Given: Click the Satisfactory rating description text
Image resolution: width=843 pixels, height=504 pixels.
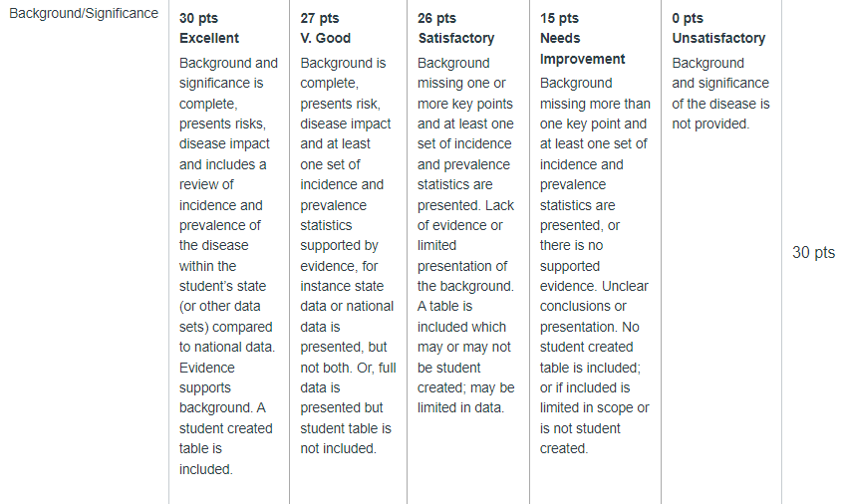Looking at the screenshot, I should 465,235.
